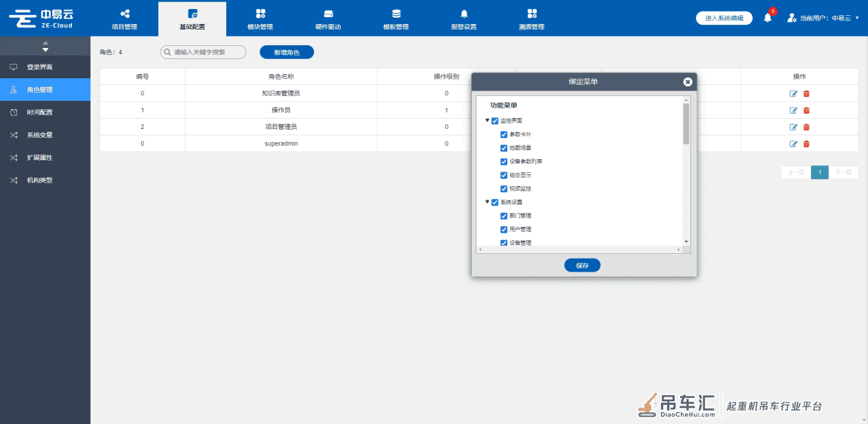This screenshot has height=424, width=868.
Task: Click the superadmin role name cell
Action: point(281,143)
